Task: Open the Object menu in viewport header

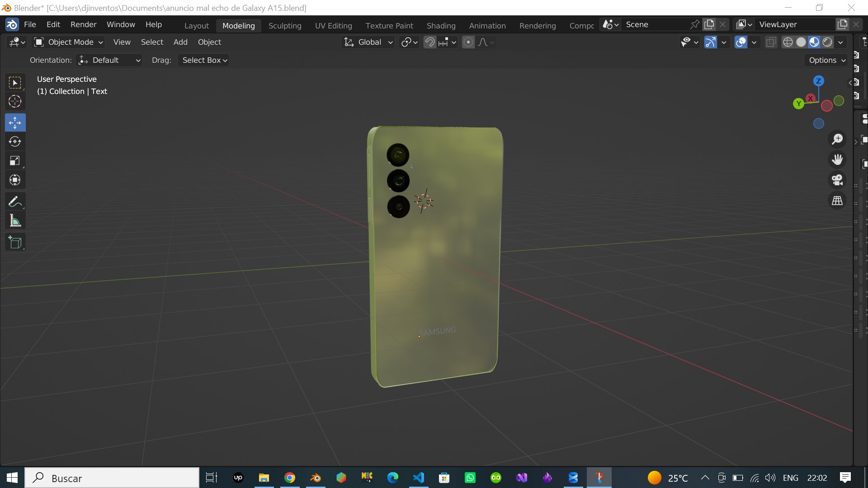Action: [x=209, y=42]
